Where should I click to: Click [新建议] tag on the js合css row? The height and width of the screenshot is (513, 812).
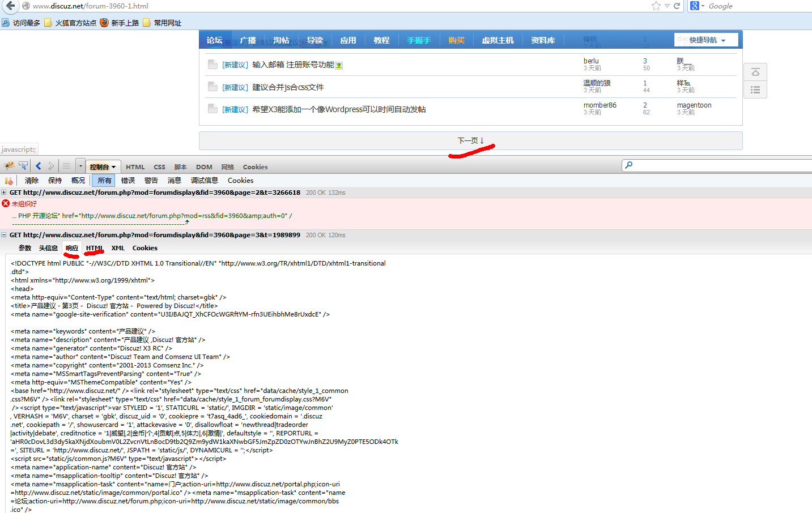[x=235, y=87]
